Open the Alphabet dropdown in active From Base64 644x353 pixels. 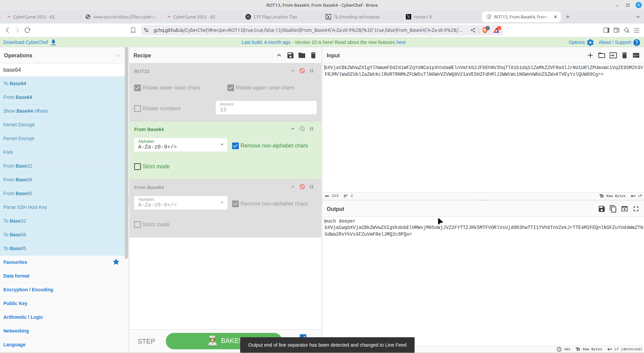point(180,145)
